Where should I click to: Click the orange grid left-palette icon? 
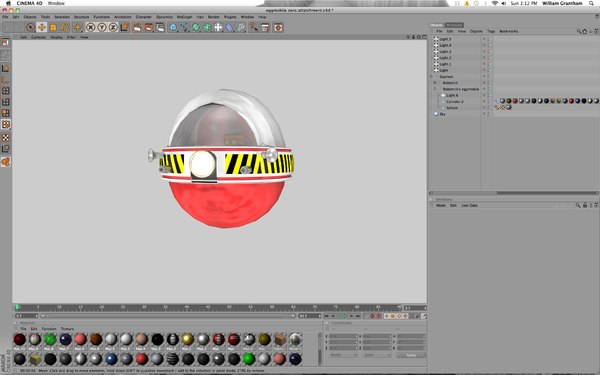(x=6, y=113)
